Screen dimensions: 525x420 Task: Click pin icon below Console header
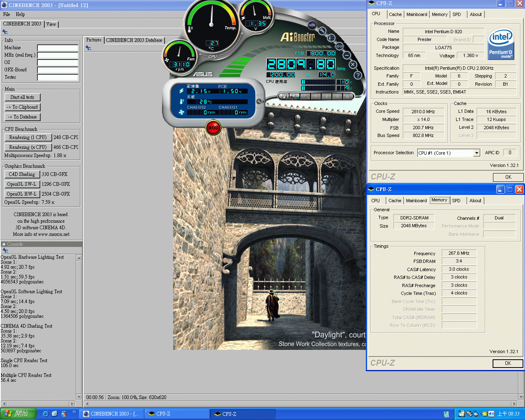click(5, 250)
